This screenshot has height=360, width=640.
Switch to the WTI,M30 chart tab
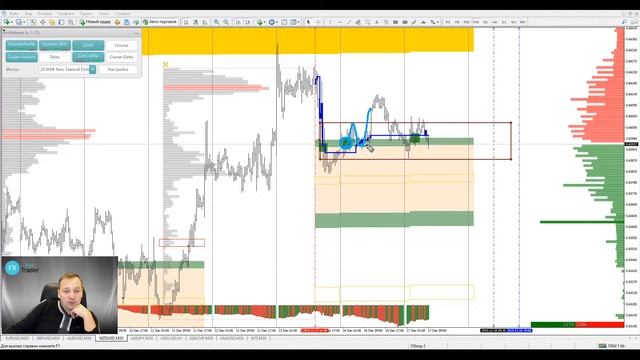click(x=258, y=338)
